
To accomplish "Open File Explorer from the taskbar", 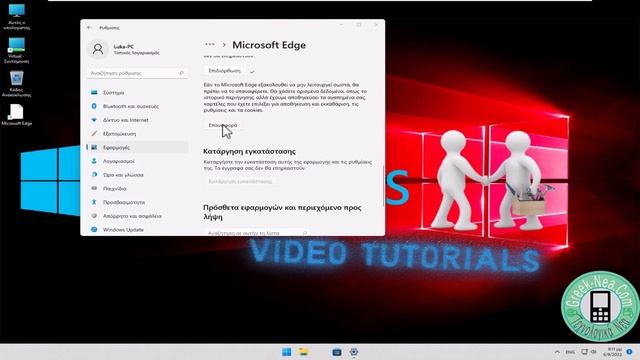I will point(303,352).
